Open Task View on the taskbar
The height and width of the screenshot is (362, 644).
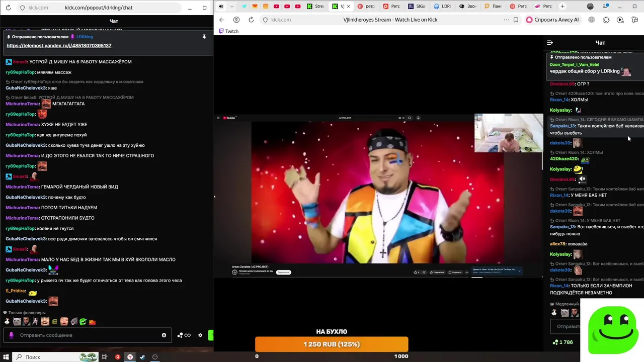tap(105, 357)
